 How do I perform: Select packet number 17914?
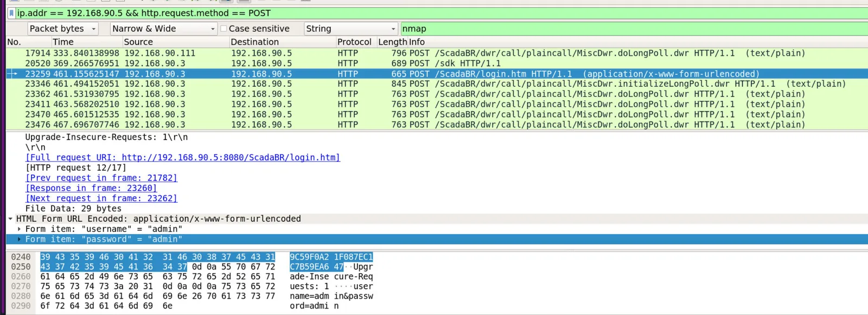coord(37,53)
